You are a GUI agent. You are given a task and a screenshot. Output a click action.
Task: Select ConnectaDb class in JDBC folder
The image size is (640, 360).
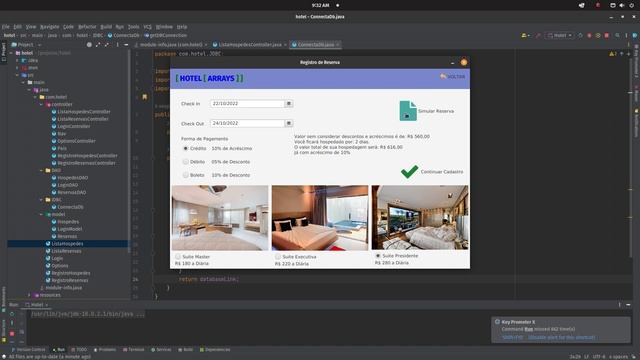(x=70, y=207)
